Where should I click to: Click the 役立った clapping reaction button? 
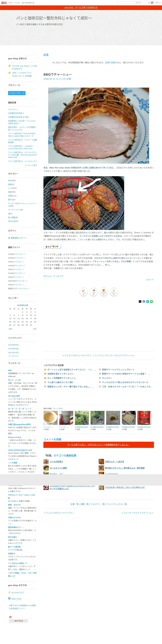click(114, 292)
